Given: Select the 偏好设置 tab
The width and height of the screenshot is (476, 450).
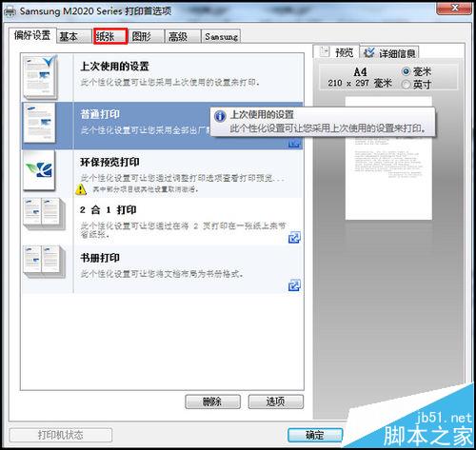Looking at the screenshot, I should click(32, 35).
